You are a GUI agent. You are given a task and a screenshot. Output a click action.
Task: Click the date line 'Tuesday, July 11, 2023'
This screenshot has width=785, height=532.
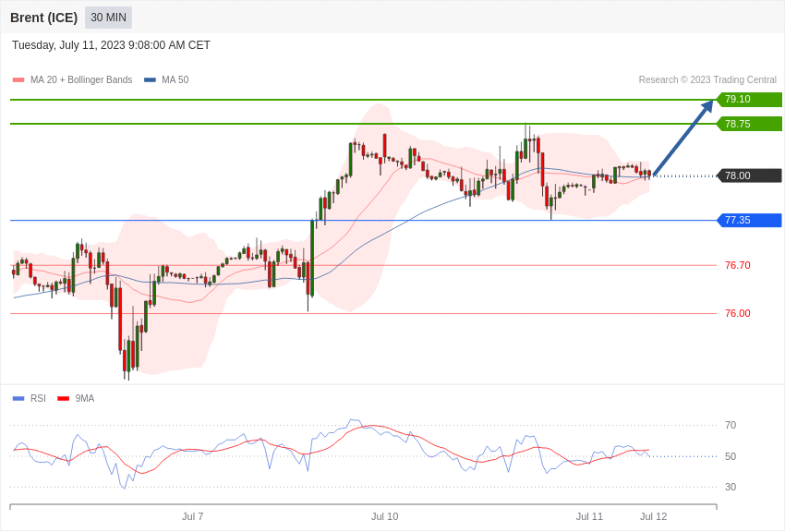point(111,45)
